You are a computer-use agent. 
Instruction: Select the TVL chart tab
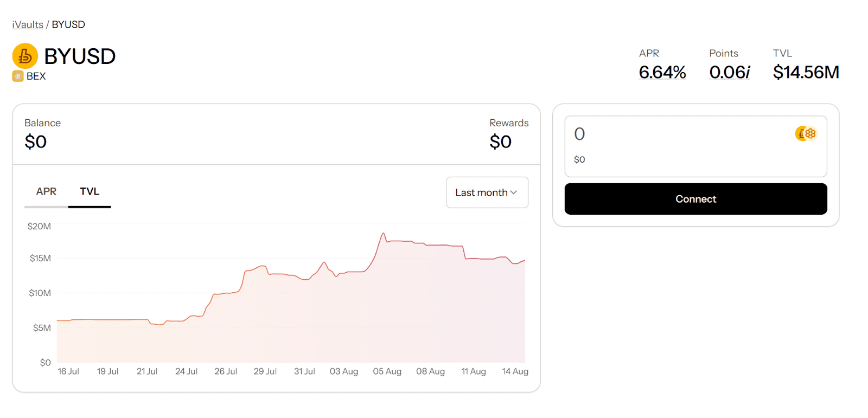(x=90, y=191)
